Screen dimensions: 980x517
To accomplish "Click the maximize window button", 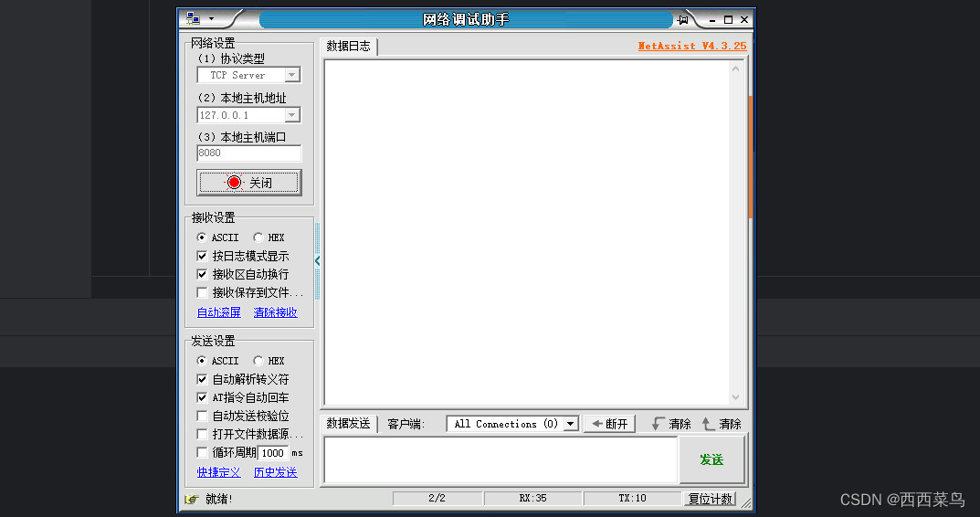I will (x=728, y=20).
